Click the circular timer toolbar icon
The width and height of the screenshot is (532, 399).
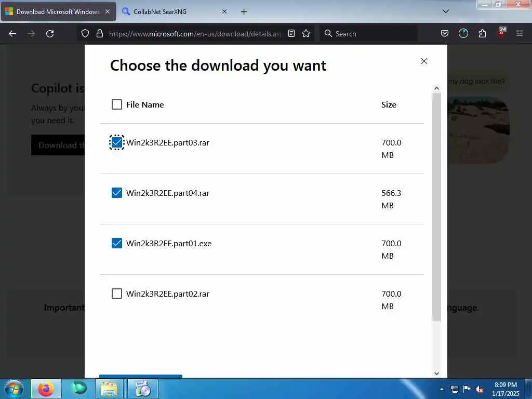click(463, 33)
